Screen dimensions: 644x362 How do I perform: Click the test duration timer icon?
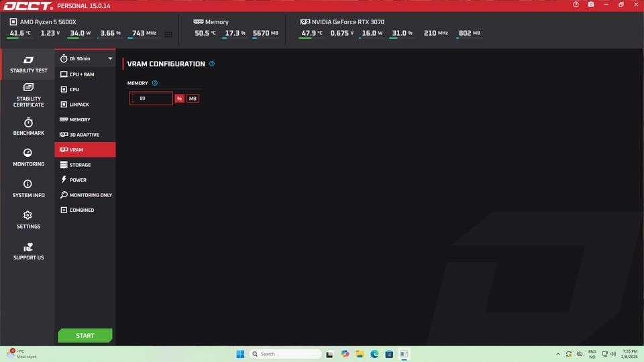click(64, 59)
